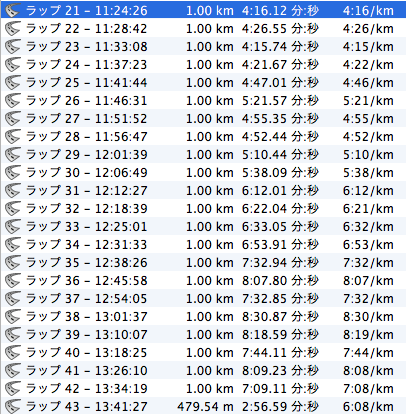Image resolution: width=406 pixels, height=414 pixels.
Task: Select lap row ラップ 26 - 11:46:31
Action: pos(203,100)
